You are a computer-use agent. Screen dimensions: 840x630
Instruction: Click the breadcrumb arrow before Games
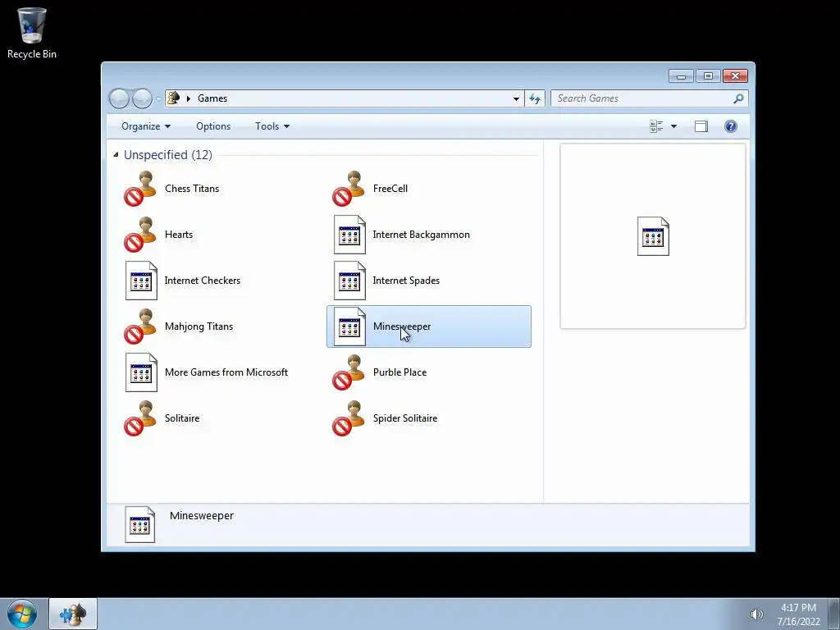[189, 98]
